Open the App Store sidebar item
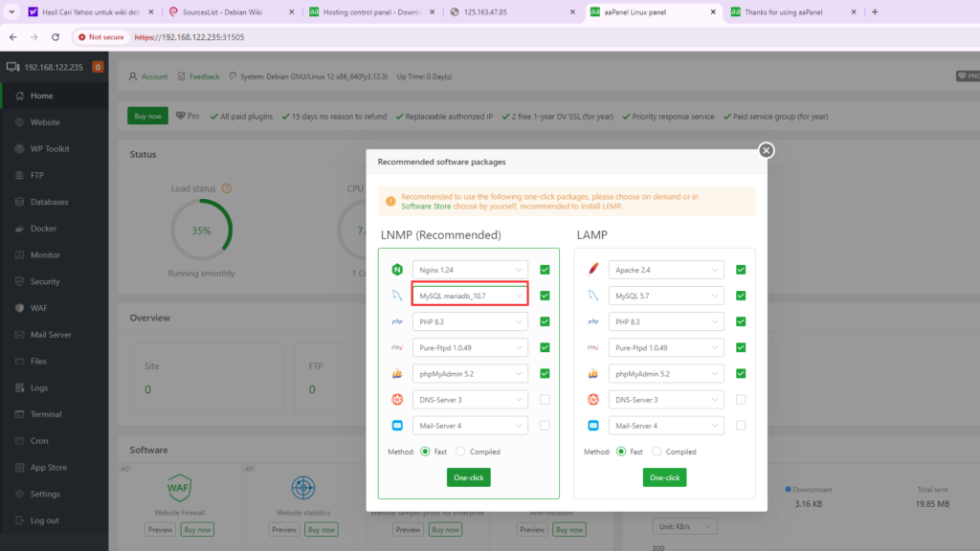The height and width of the screenshot is (551, 980). pyautogui.click(x=49, y=468)
